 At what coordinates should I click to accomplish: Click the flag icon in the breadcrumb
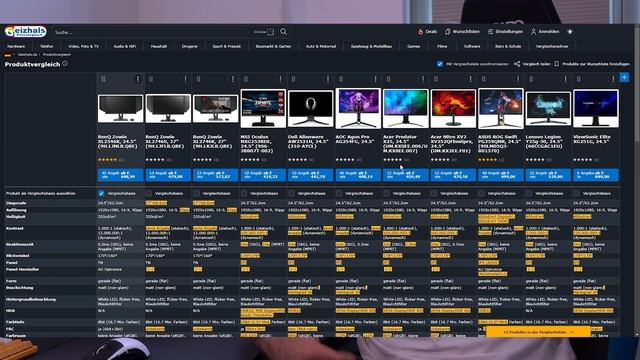click(x=8, y=55)
